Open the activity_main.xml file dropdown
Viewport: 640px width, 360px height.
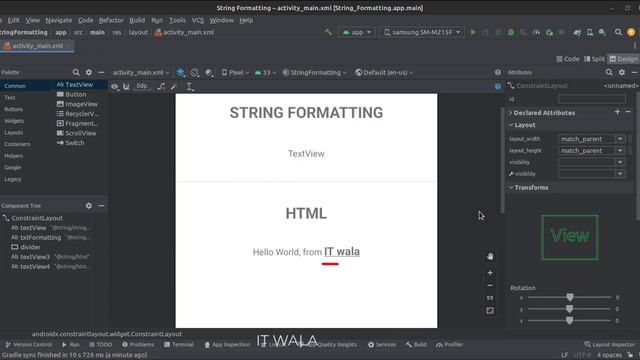tap(141, 73)
